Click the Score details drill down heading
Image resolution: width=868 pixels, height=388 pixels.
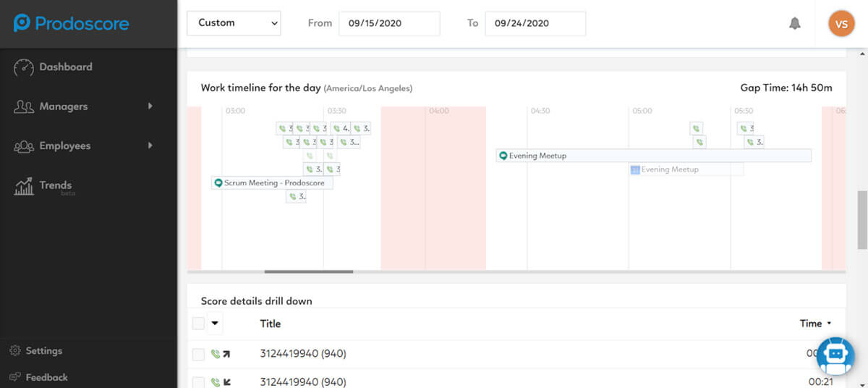point(257,300)
